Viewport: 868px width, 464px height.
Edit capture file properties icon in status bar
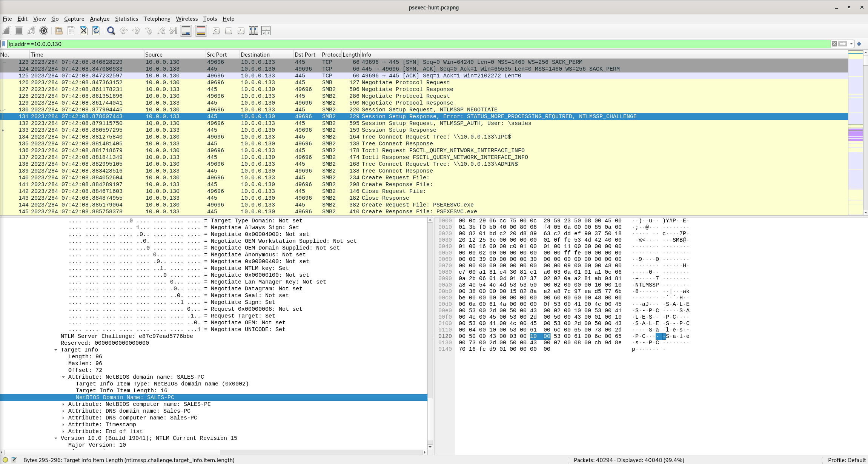coord(14,460)
